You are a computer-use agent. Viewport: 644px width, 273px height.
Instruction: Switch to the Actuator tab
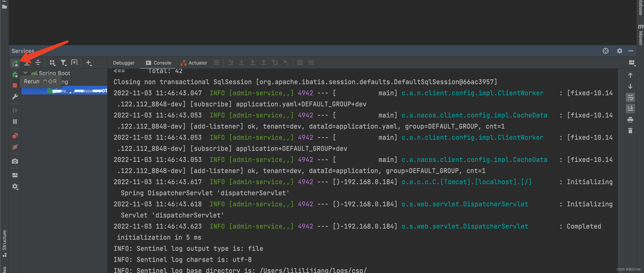click(194, 63)
